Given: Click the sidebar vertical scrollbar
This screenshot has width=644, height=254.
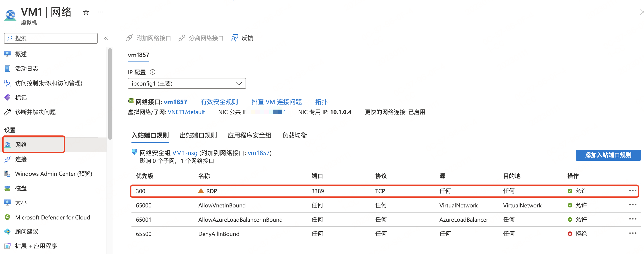Looking at the screenshot, I should (x=110, y=94).
